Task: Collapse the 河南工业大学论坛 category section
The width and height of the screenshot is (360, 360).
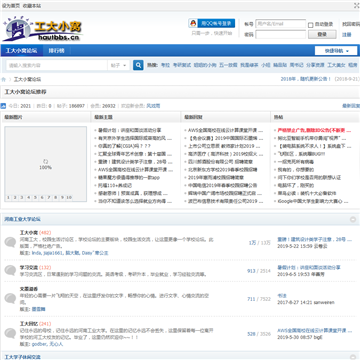Action: (x=353, y=219)
